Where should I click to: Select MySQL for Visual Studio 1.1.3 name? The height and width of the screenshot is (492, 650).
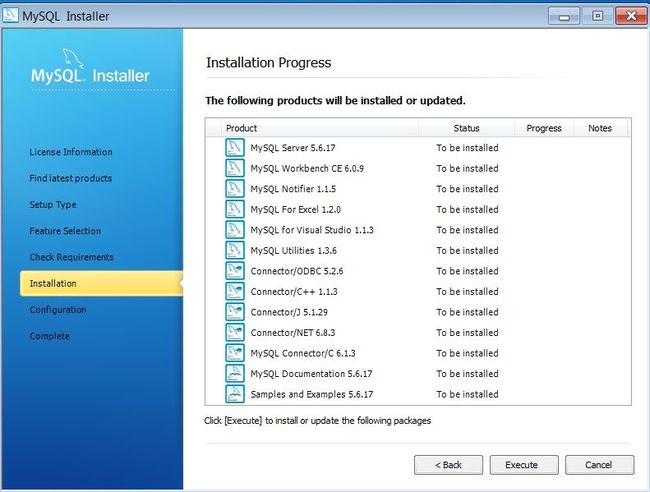tap(312, 230)
